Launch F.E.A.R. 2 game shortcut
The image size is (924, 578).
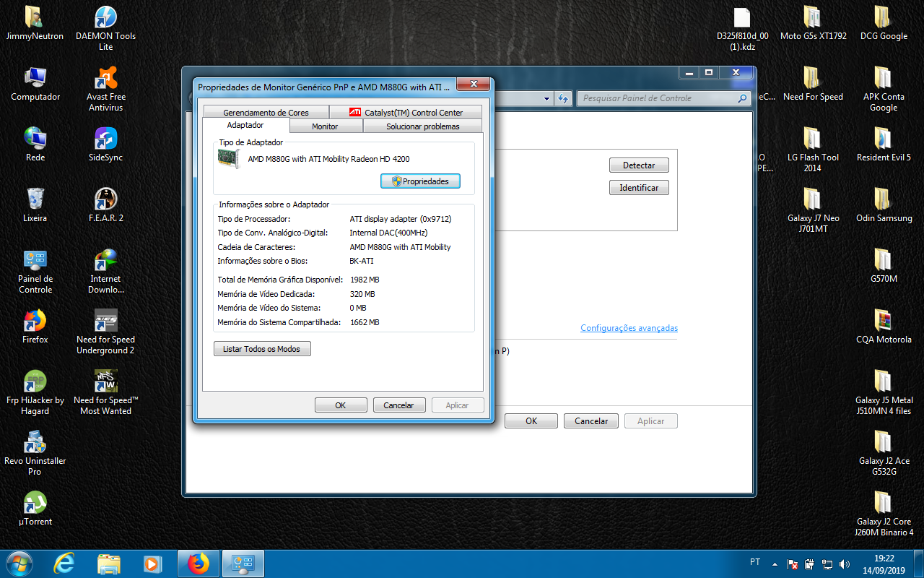tap(106, 205)
